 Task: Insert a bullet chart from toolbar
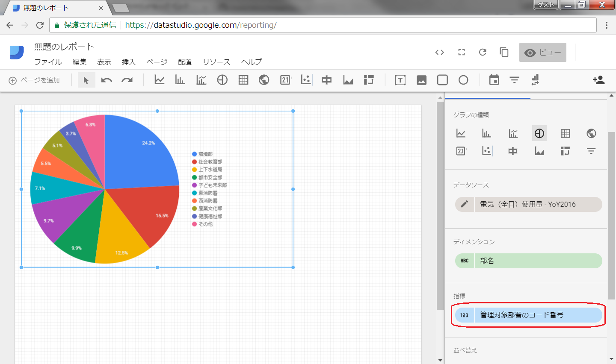tap(327, 80)
